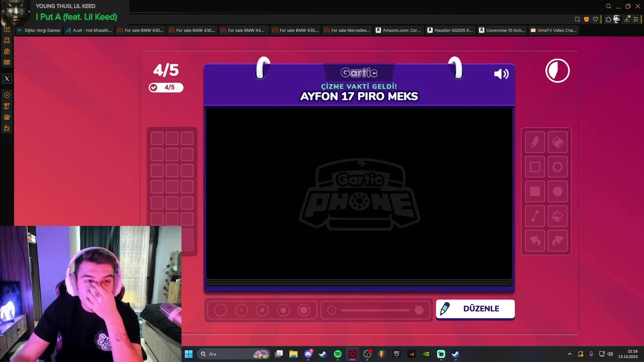Select the line drawing tool

[535, 216]
